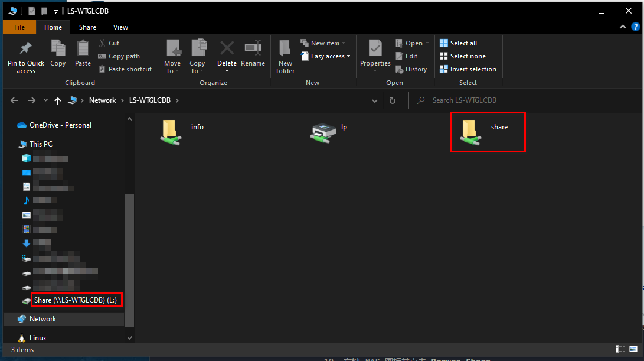644x361 pixels.
Task: Open the address bar history dropdown
Action: pyautogui.click(x=374, y=100)
